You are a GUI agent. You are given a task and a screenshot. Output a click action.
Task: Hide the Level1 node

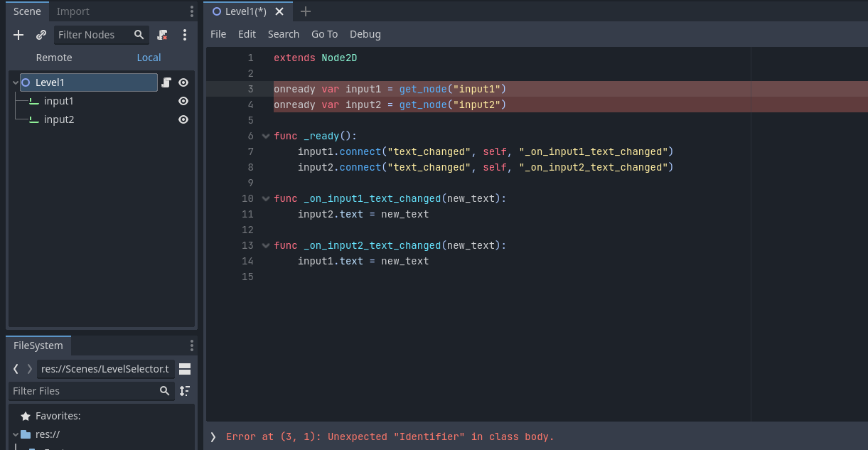pyautogui.click(x=183, y=82)
